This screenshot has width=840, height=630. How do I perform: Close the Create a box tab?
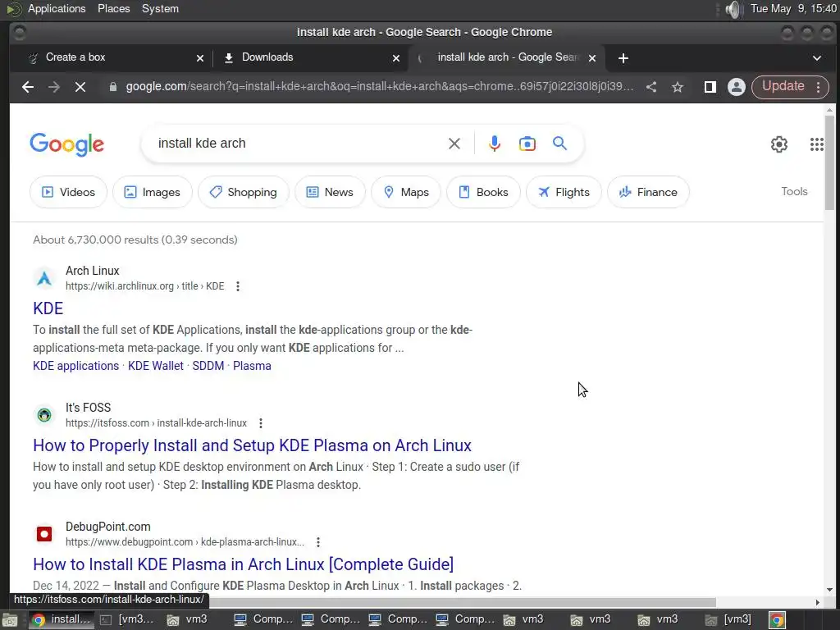click(200, 58)
